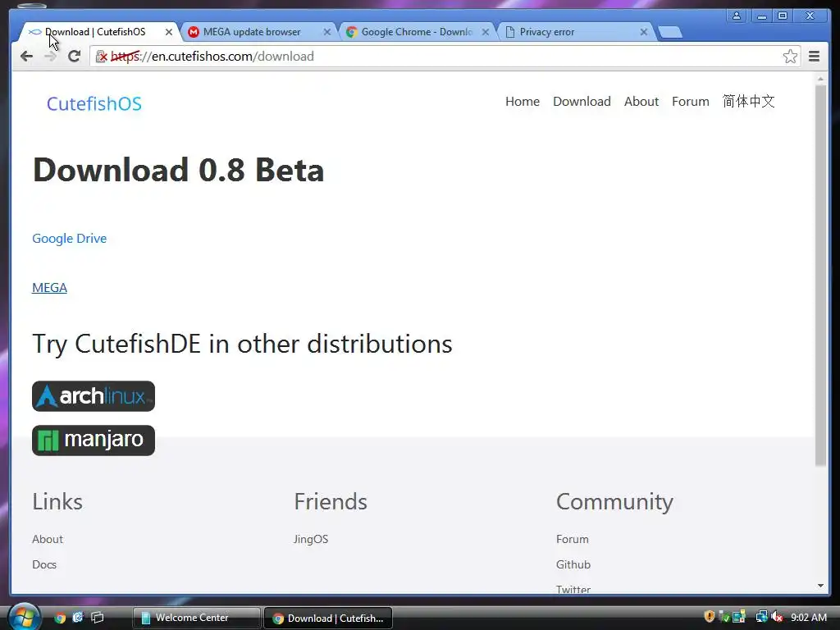
Task: Click the scrollbar up arrow
Action: point(820,79)
